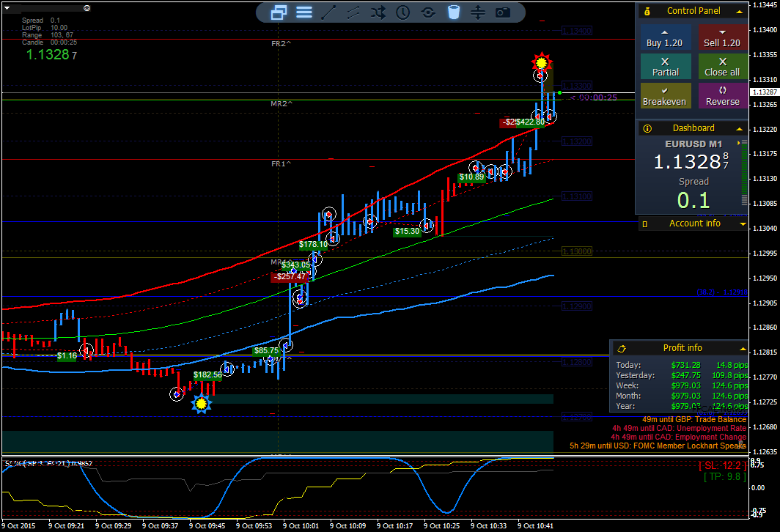The height and width of the screenshot is (532, 780).
Task: Click the Week profit value $979.03
Action: 685,386
